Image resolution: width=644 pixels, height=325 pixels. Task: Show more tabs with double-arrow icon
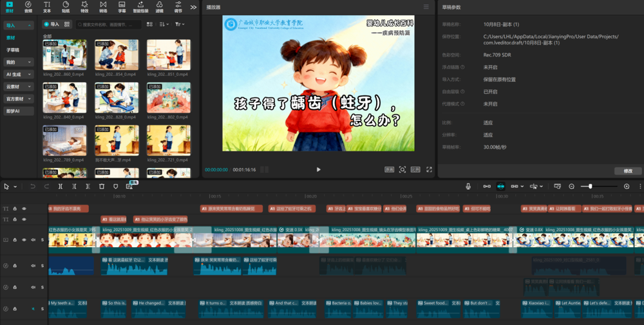(x=193, y=7)
